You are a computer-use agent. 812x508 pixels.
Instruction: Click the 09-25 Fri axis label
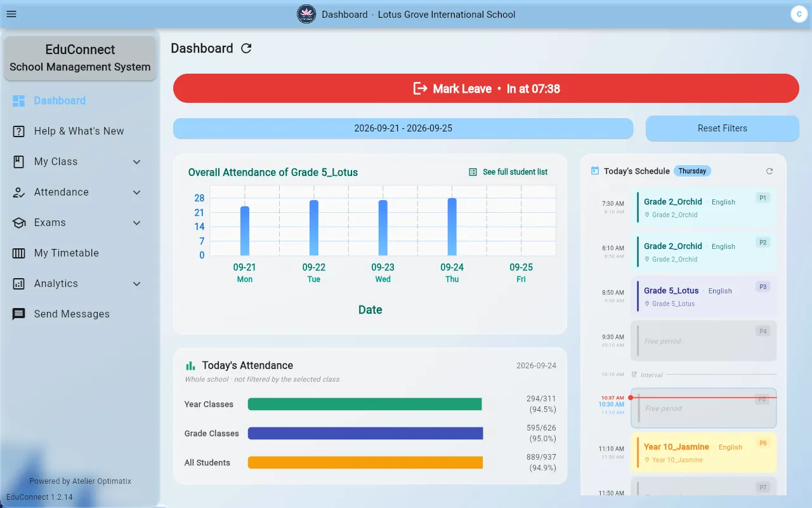pyautogui.click(x=521, y=273)
